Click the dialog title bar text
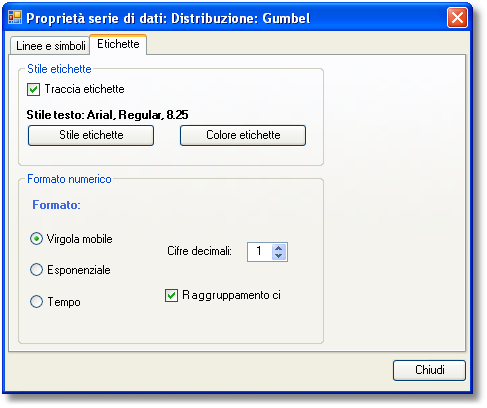 [x=168, y=18]
